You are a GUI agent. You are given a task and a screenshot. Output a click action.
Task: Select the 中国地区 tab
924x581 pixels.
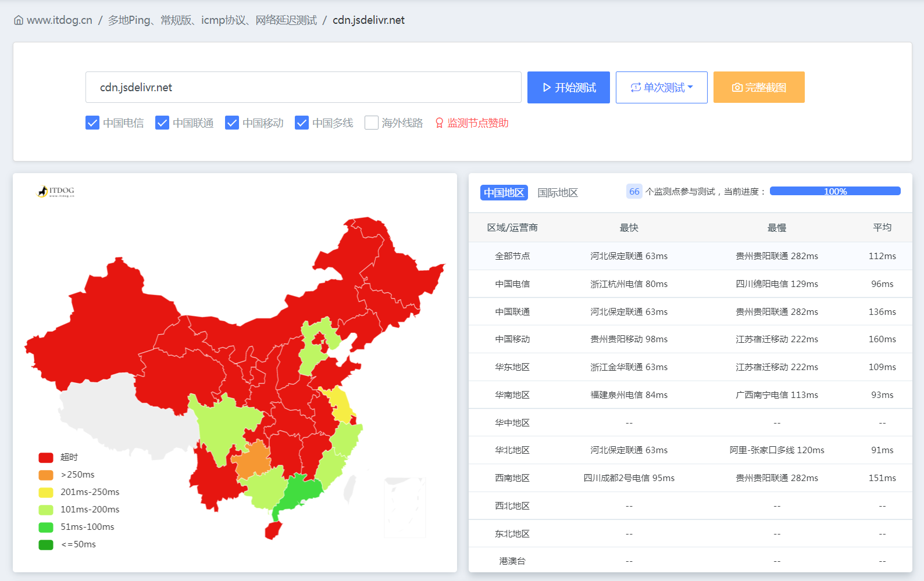[x=504, y=193]
